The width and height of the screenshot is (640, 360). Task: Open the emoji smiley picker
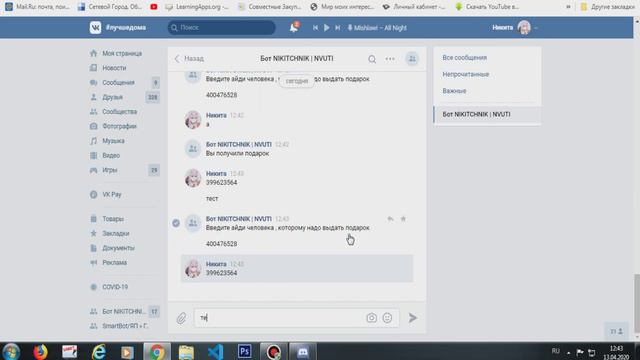click(387, 318)
